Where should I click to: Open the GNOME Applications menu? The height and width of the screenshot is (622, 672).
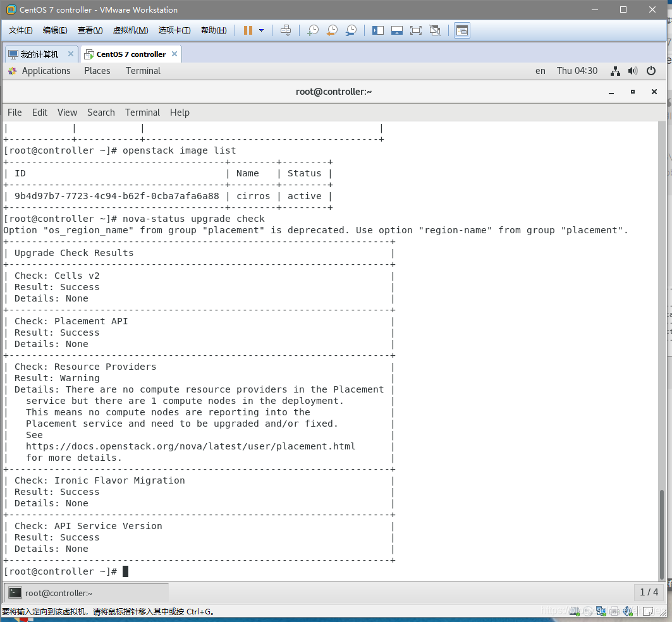[x=46, y=71]
